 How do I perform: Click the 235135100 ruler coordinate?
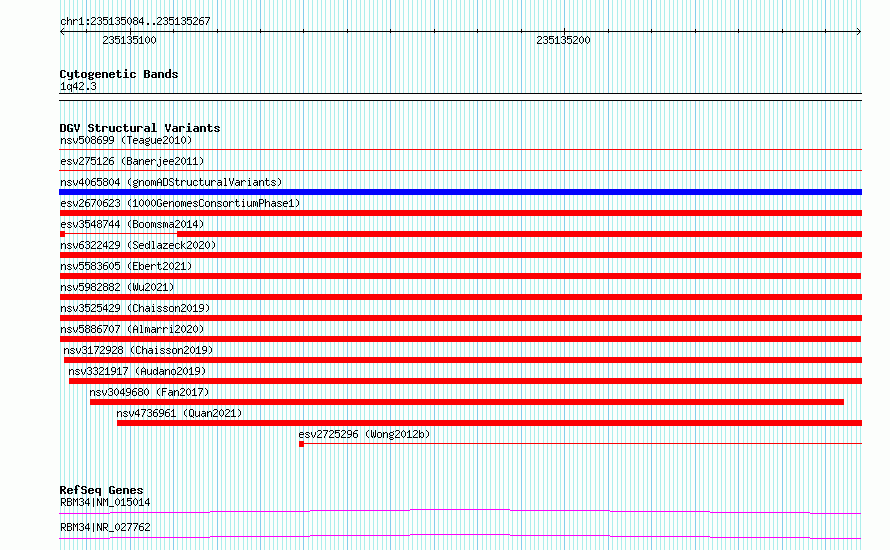click(x=129, y=40)
